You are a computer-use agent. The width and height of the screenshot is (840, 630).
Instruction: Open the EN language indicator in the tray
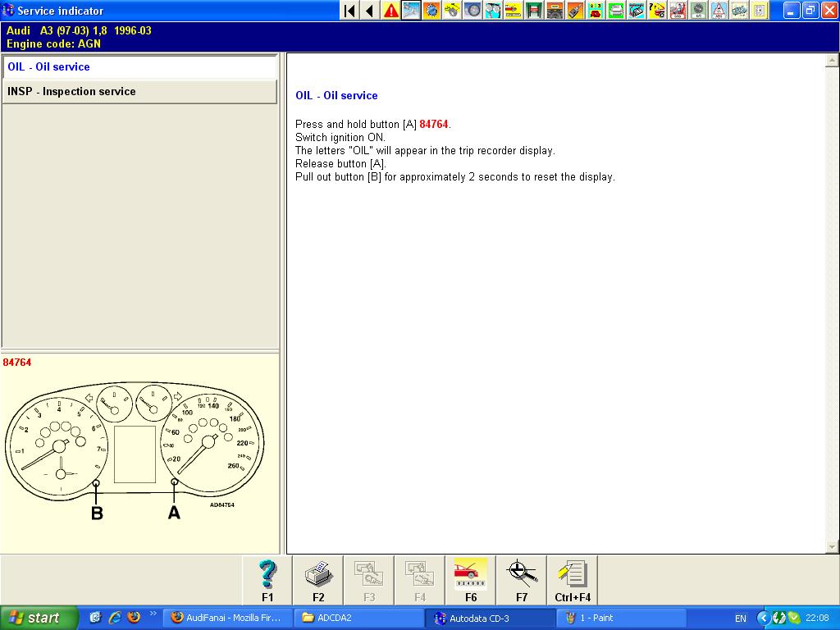coord(741,619)
